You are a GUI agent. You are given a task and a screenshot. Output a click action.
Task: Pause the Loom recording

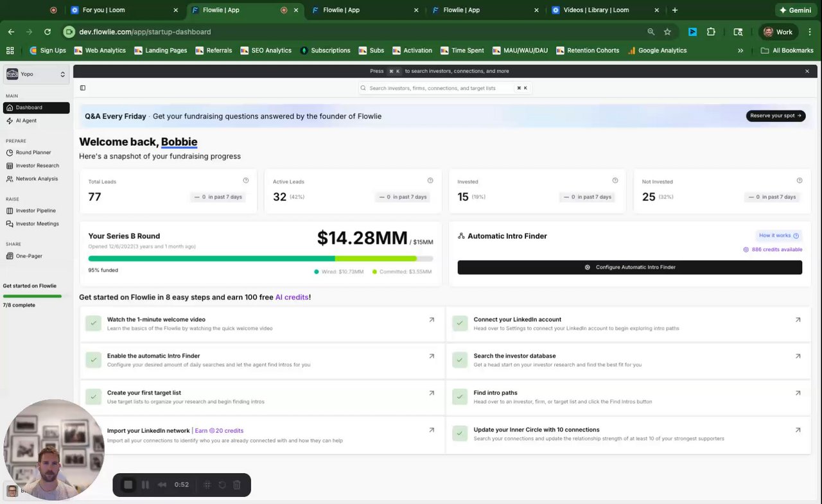click(146, 485)
